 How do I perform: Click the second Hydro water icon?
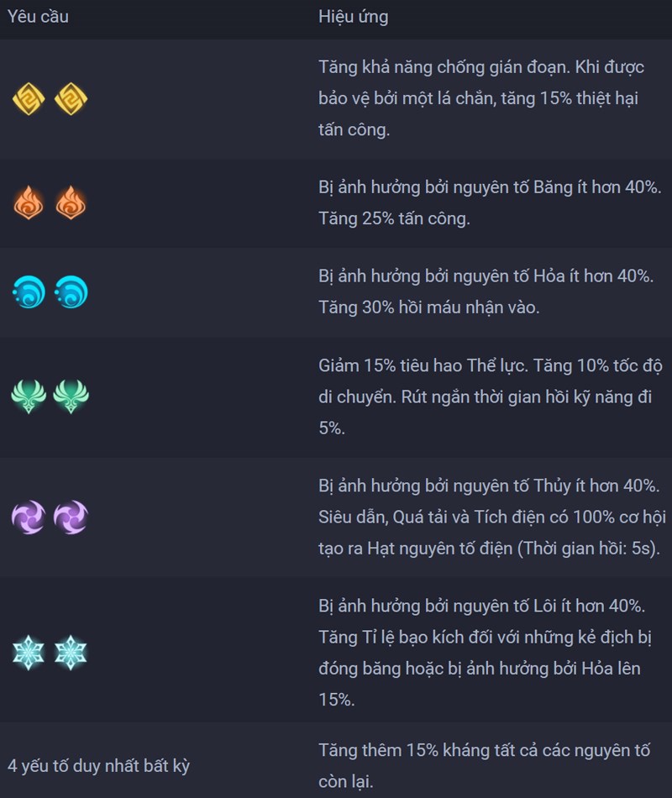click(x=71, y=292)
